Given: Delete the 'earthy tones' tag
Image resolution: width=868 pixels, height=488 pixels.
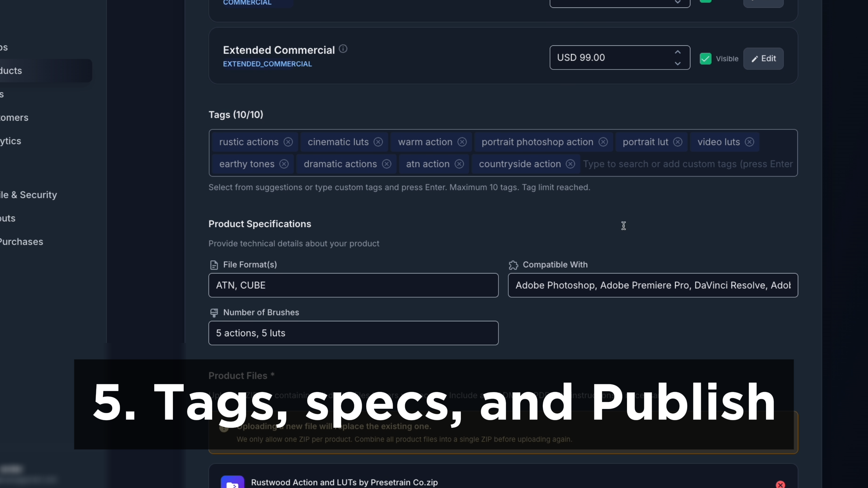Looking at the screenshot, I should (x=284, y=164).
